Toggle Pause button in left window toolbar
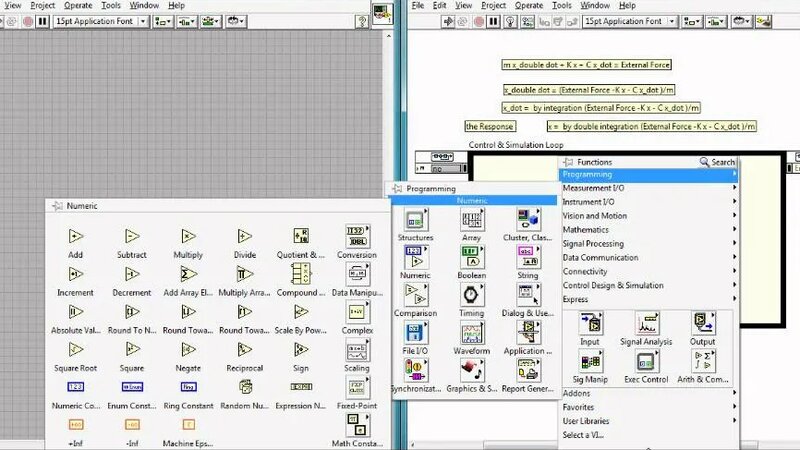This screenshot has width=800, height=450. (x=42, y=21)
